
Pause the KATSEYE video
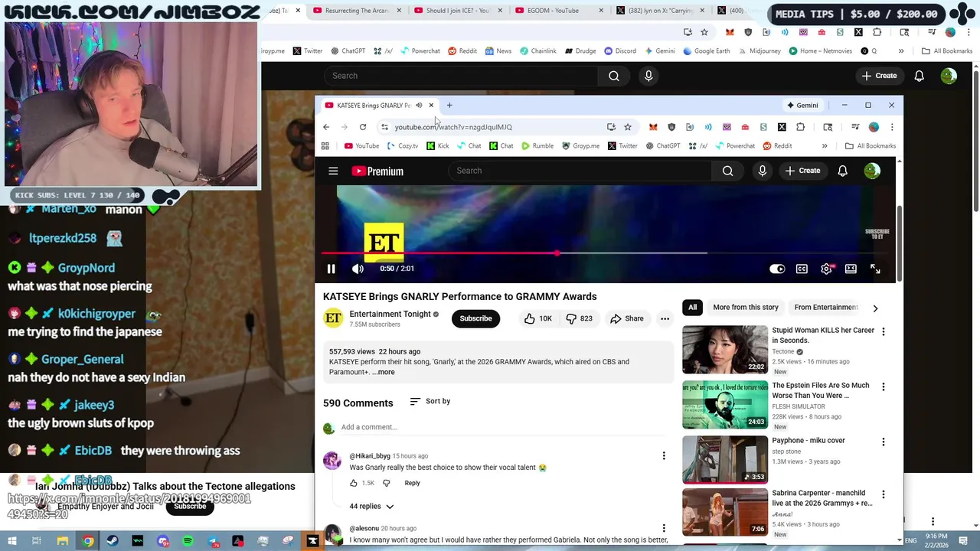pyautogui.click(x=331, y=269)
